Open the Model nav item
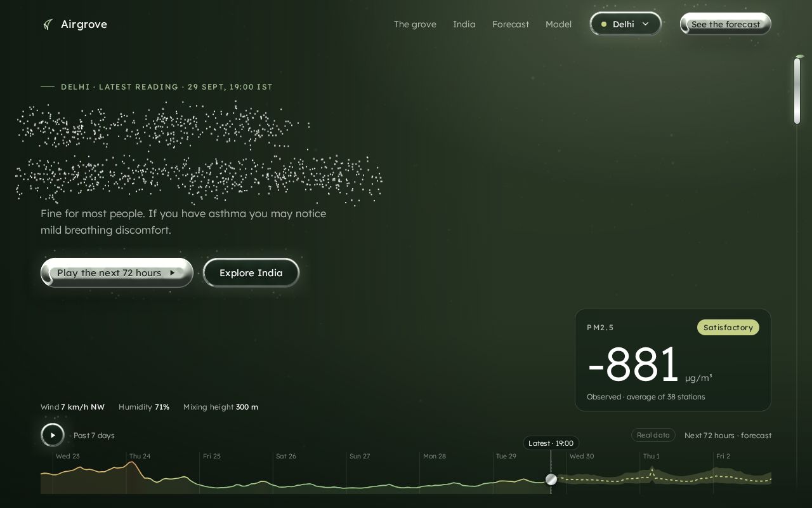 coord(558,24)
